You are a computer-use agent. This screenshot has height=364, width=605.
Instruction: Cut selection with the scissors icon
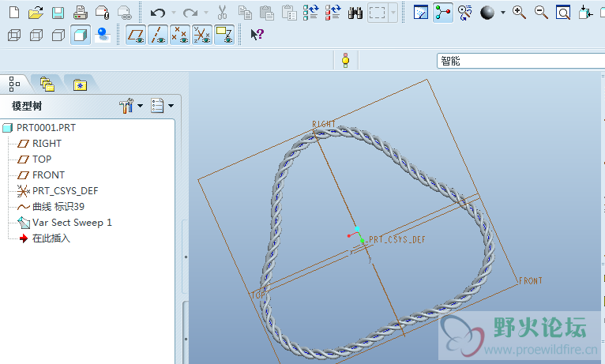(222, 13)
